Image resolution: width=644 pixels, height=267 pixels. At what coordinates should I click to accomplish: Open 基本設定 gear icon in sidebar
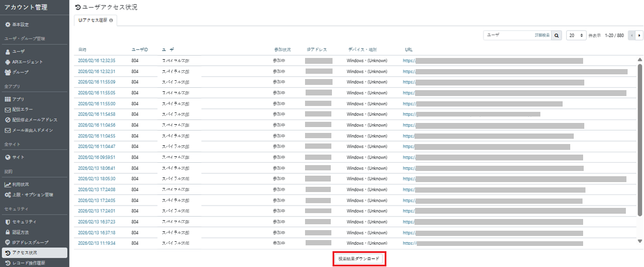8,25
